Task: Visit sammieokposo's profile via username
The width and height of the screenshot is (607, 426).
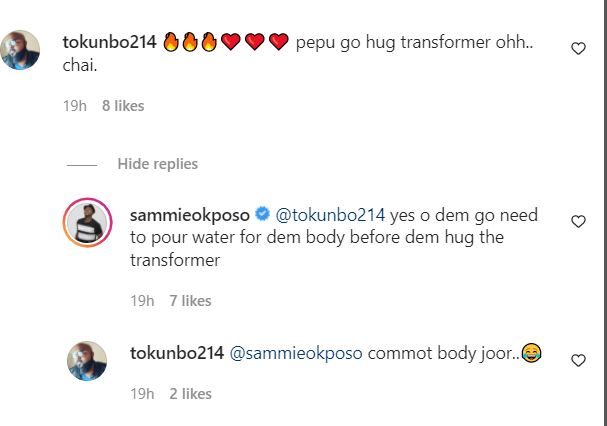Action: [x=191, y=215]
